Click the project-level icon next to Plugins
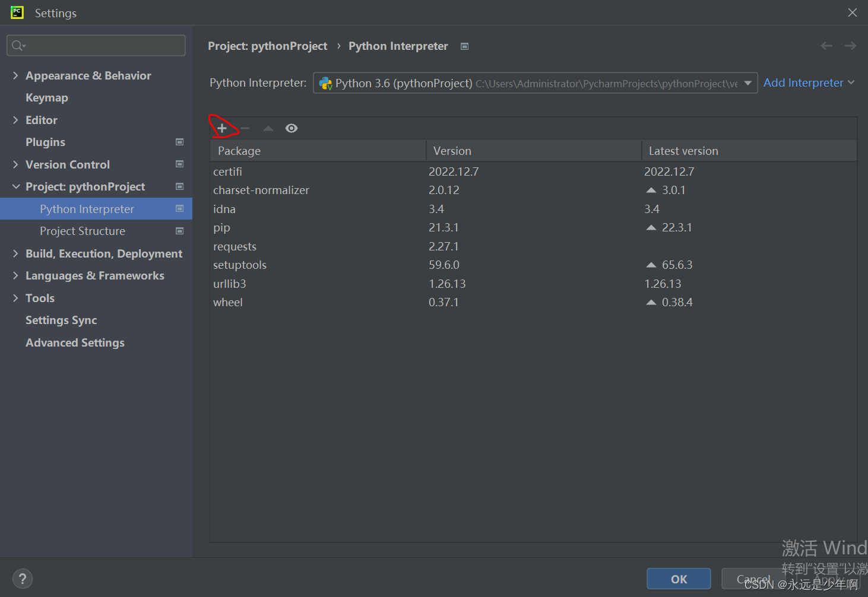This screenshot has height=597, width=868. [x=180, y=142]
